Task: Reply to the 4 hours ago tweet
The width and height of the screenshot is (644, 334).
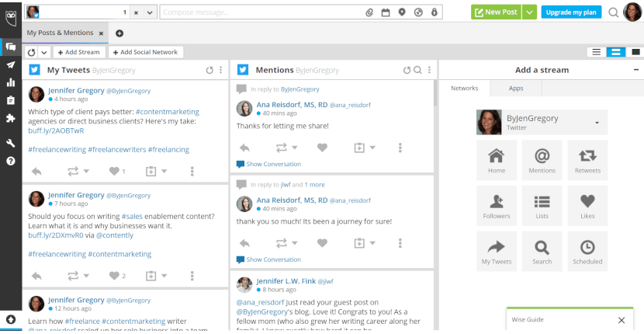Action: click(x=36, y=171)
